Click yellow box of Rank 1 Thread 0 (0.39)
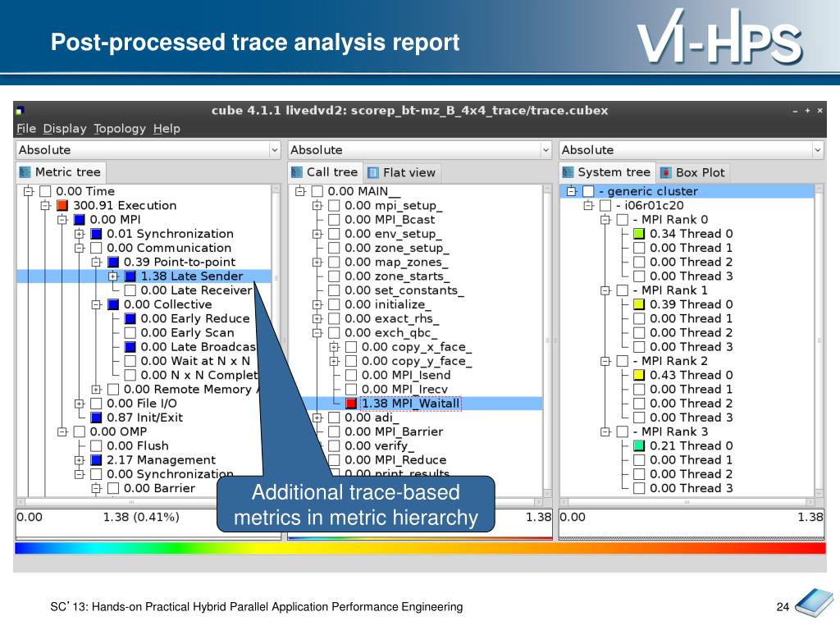 638,305
